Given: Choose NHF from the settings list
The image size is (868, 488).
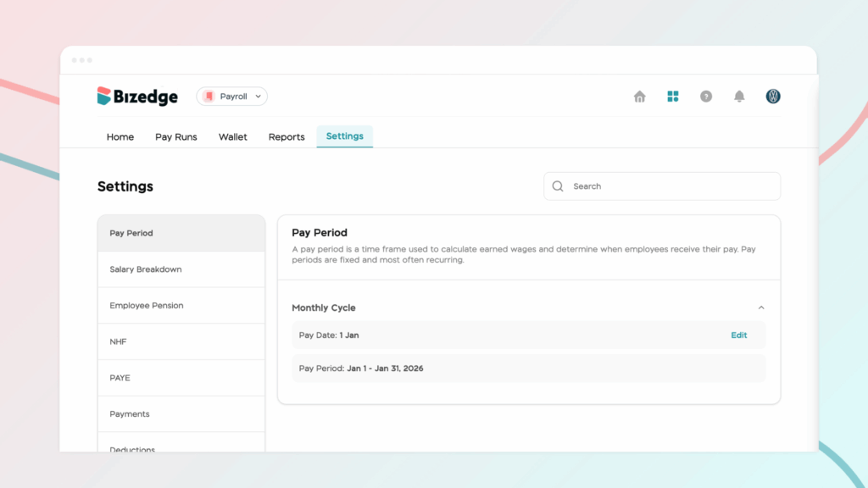Looking at the screenshot, I should (x=119, y=342).
